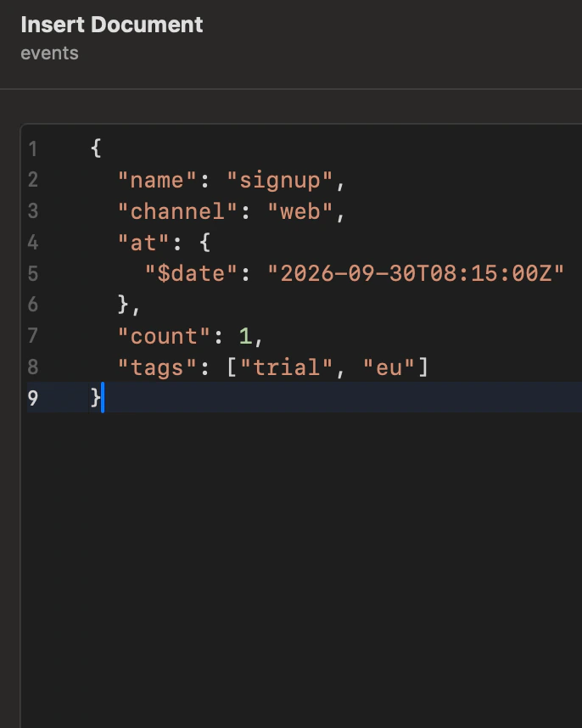The width and height of the screenshot is (582, 728).
Task: Click the "at" key on line 4
Action: click(x=143, y=243)
